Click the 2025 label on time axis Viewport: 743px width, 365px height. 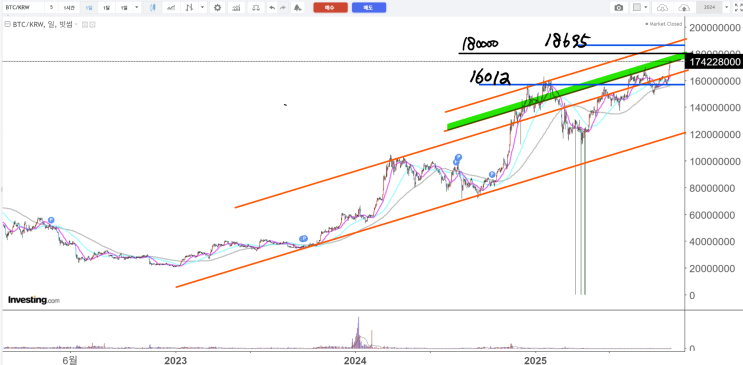pyautogui.click(x=535, y=360)
